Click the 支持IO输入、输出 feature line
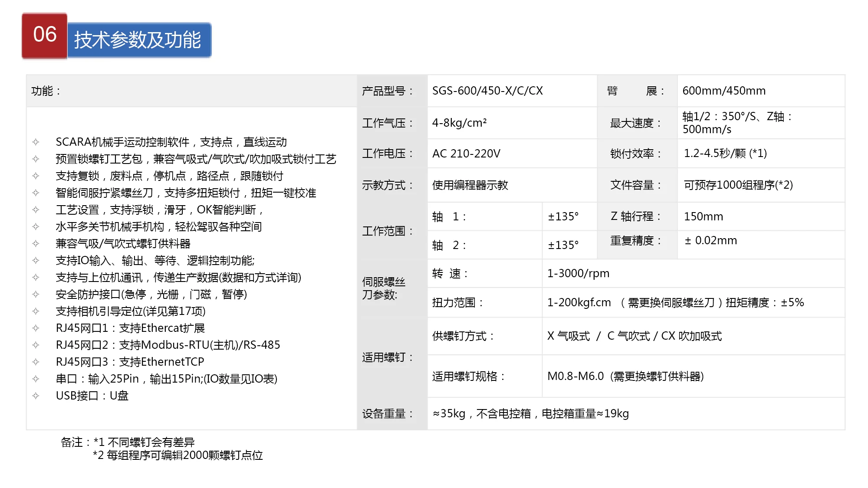This screenshot has width=868, height=488. pos(155,261)
